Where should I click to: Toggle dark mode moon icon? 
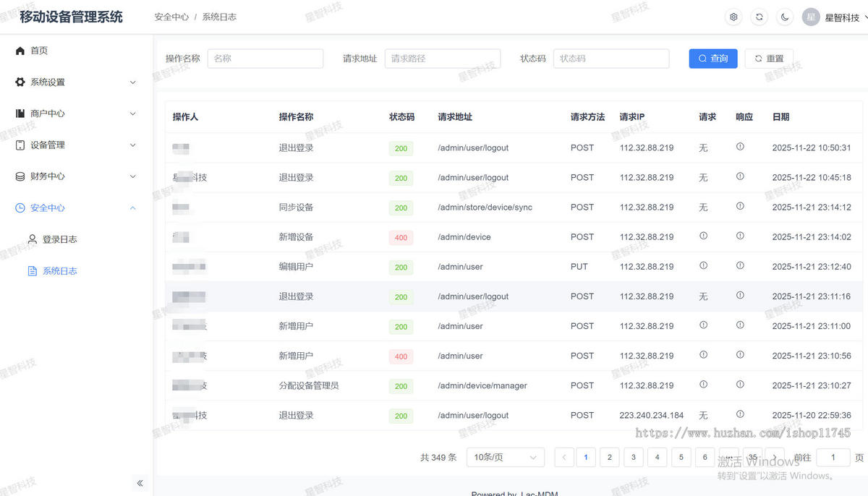tap(785, 17)
